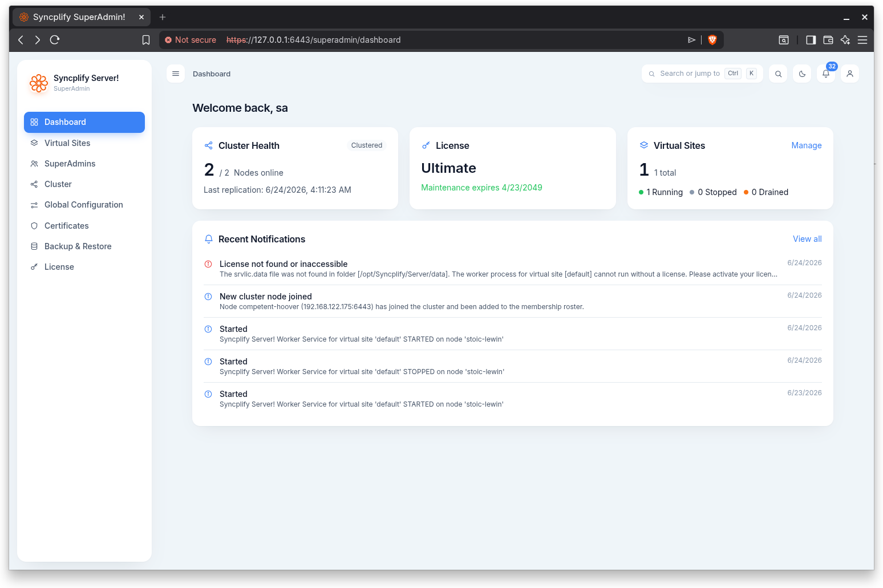Click info icon beside New cluster node joined

point(208,297)
